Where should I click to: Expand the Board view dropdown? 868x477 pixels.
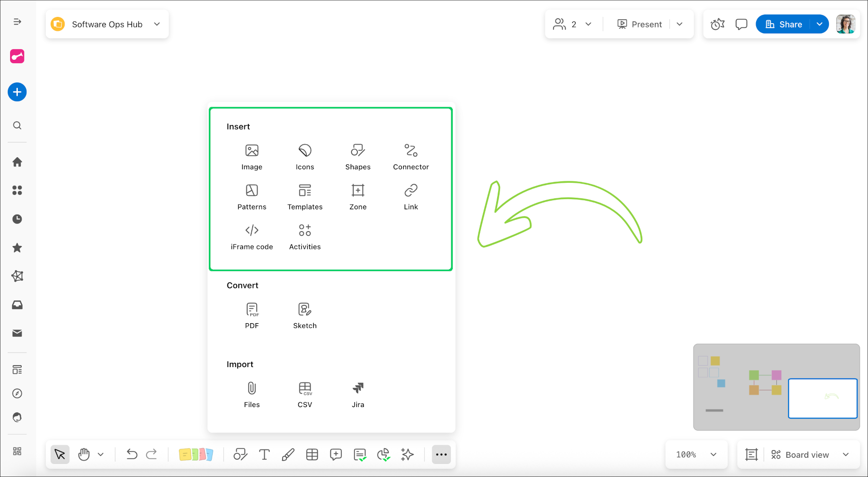point(845,454)
